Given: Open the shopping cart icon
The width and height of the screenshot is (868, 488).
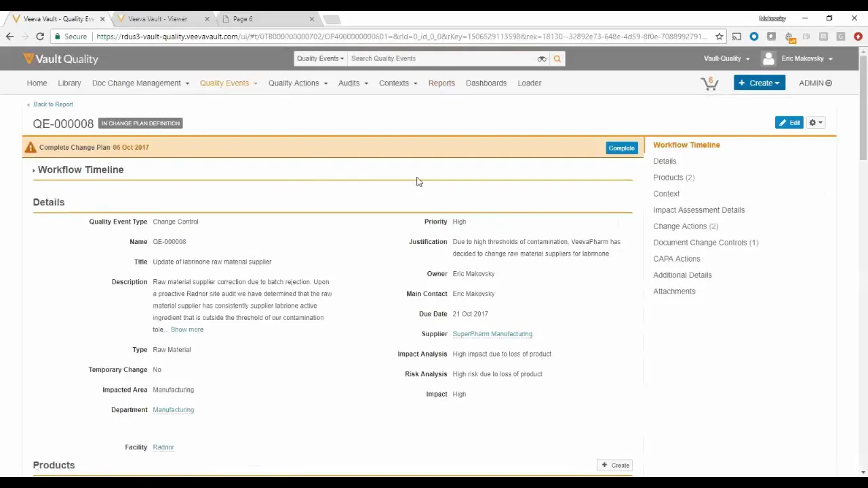Looking at the screenshot, I should click(709, 83).
